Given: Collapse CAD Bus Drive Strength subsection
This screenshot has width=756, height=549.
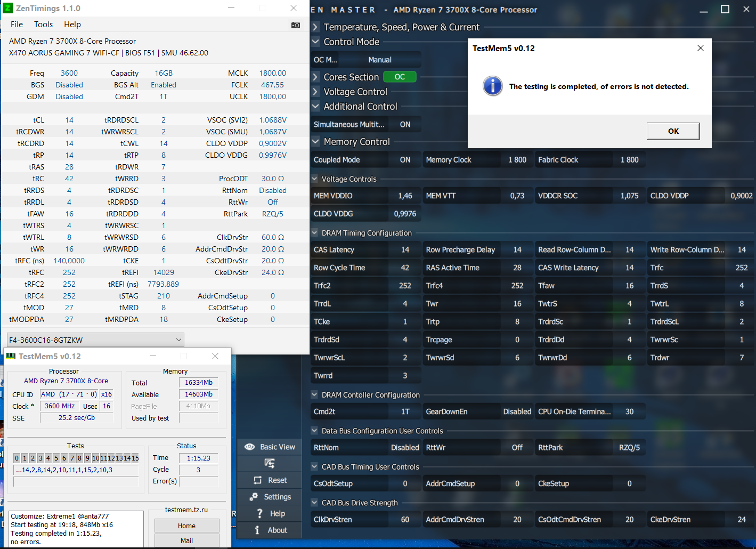Looking at the screenshot, I should click(314, 503).
